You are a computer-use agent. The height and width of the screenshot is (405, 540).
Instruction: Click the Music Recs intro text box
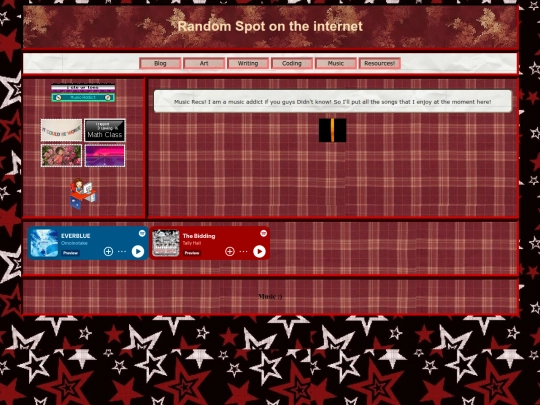tap(333, 101)
